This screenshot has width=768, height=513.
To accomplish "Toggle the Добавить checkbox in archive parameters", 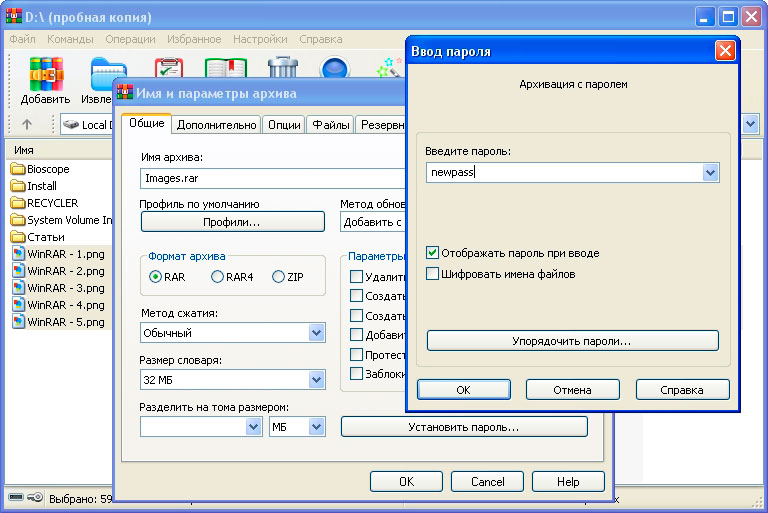I will coord(356,335).
